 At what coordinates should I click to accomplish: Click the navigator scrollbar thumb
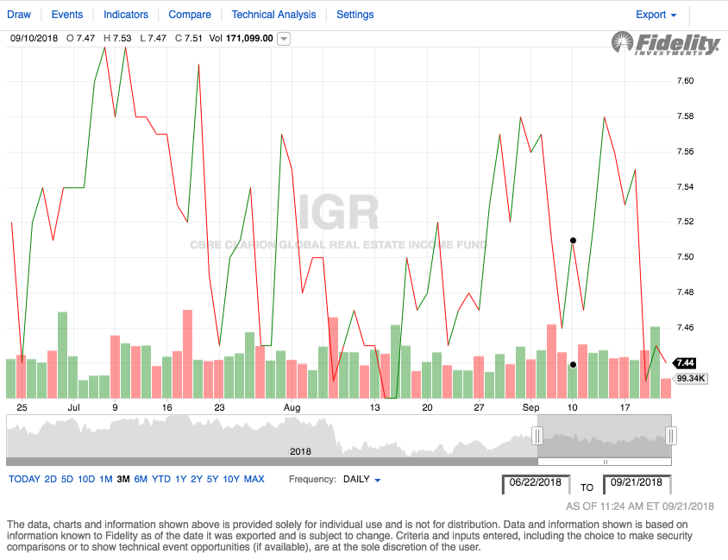pos(605,462)
